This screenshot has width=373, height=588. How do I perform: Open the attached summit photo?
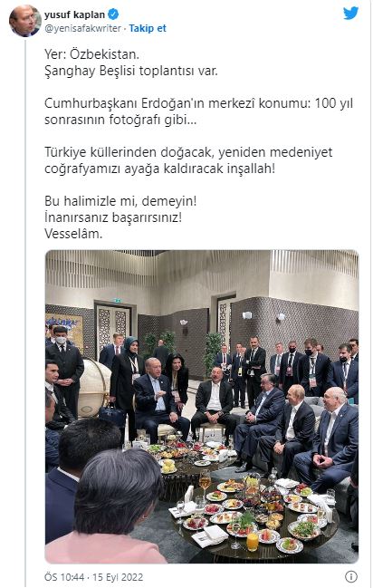point(202,407)
